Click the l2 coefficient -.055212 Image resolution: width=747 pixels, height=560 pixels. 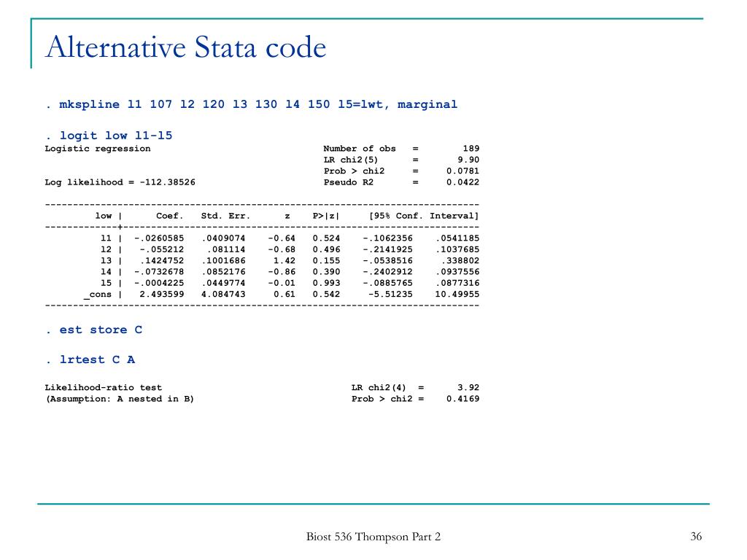(162, 249)
